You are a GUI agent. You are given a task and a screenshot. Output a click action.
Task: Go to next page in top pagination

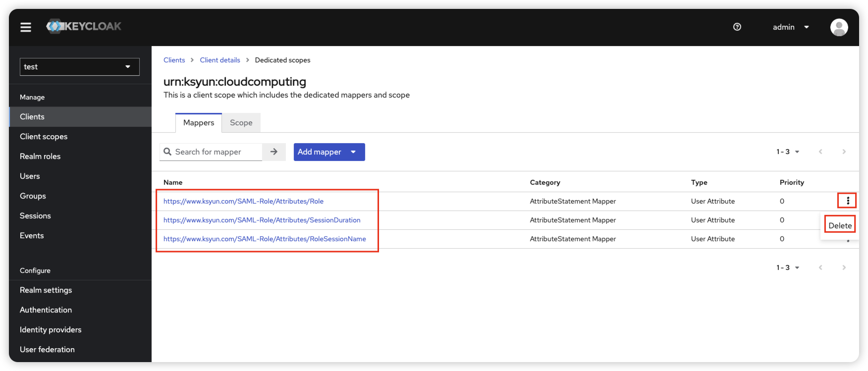844,152
